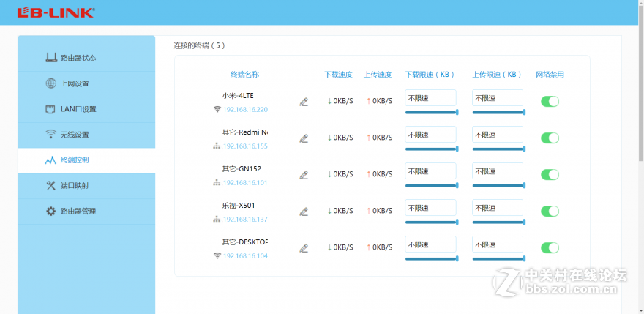Click the upload limit slider for 乐视-X501
Image resolution: width=644 pixels, height=314 pixels.
(x=499, y=222)
